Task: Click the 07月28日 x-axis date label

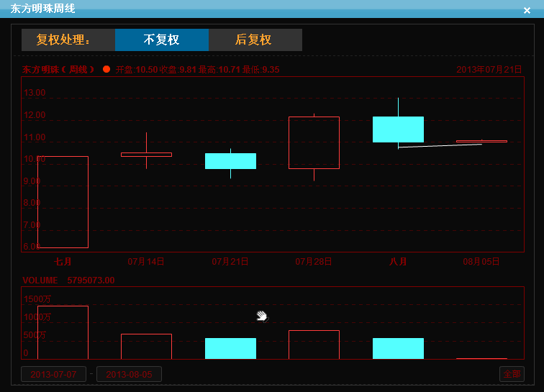Action: point(314,262)
